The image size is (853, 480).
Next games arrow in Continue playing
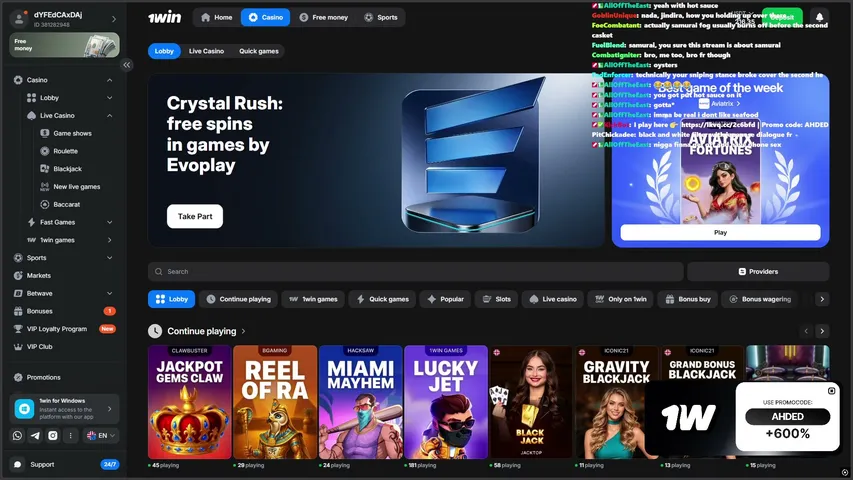[x=822, y=331]
